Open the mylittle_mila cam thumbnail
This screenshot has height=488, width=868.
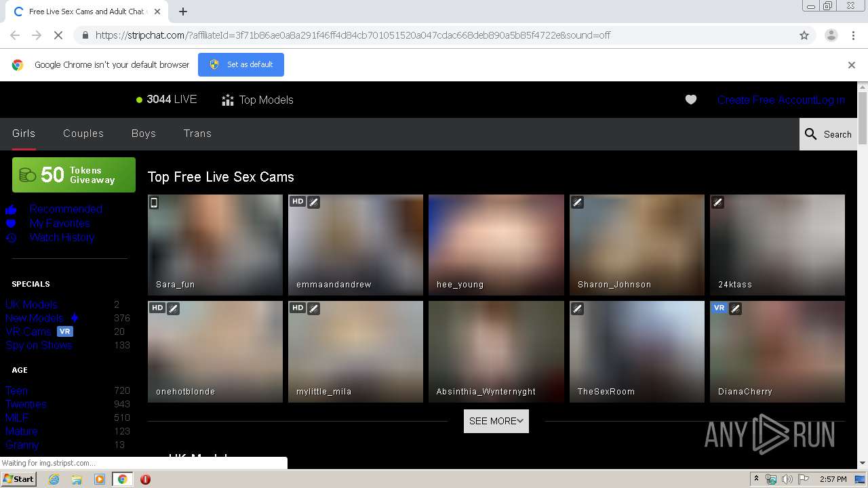point(355,352)
